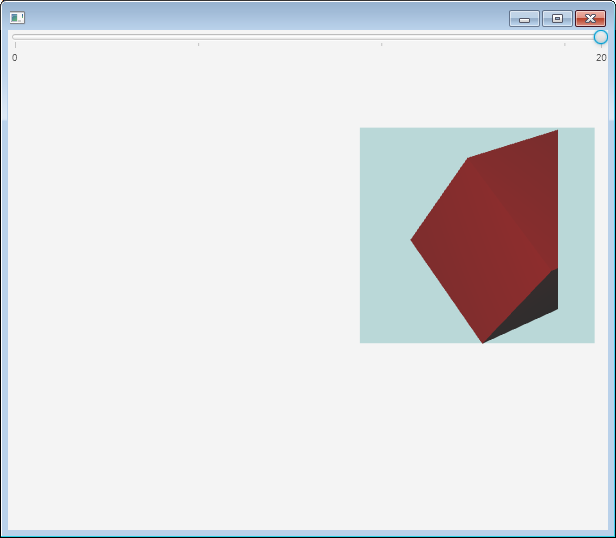Close the window with the red X
The width and height of the screenshot is (616, 538).
pyautogui.click(x=590, y=18)
